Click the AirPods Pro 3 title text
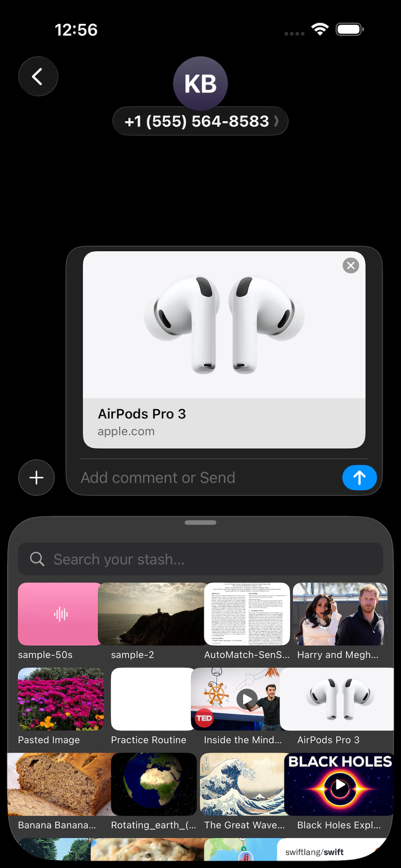This screenshot has width=401, height=868. point(142,414)
